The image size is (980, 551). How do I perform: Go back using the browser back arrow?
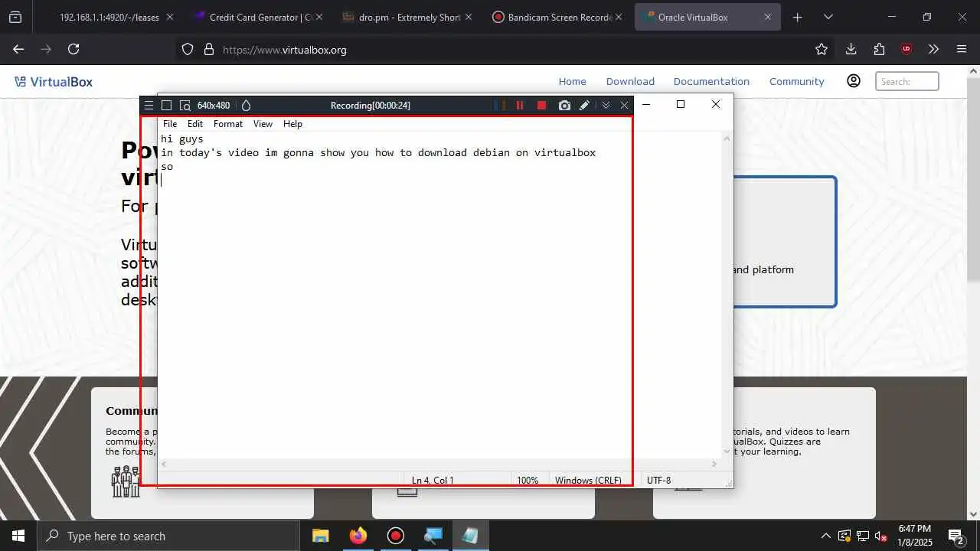pos(18,49)
